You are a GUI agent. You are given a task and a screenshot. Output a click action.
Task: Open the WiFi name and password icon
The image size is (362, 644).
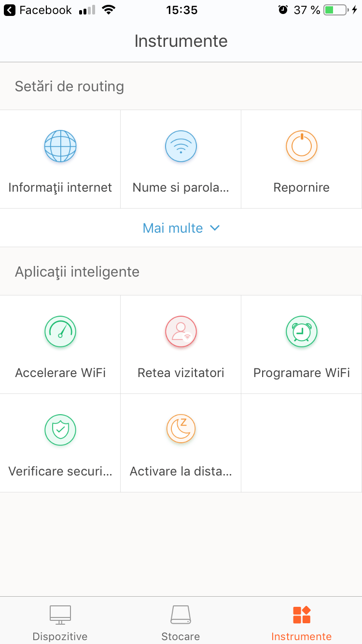pyautogui.click(x=181, y=146)
